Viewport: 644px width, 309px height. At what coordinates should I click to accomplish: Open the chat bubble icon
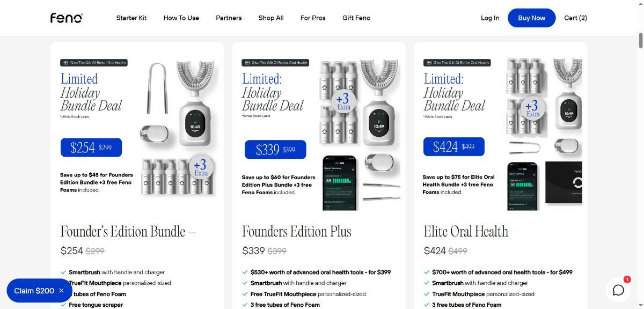(x=618, y=290)
